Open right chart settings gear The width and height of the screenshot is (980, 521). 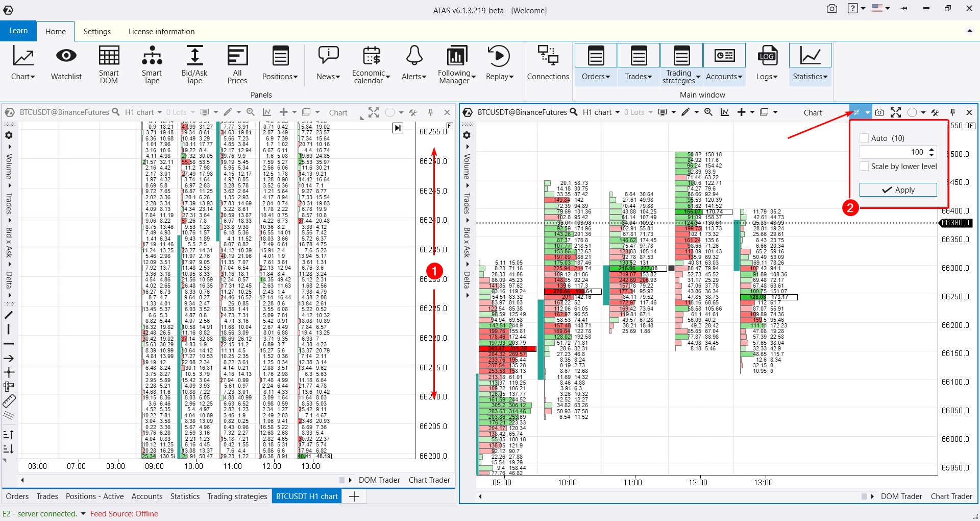pos(467,135)
